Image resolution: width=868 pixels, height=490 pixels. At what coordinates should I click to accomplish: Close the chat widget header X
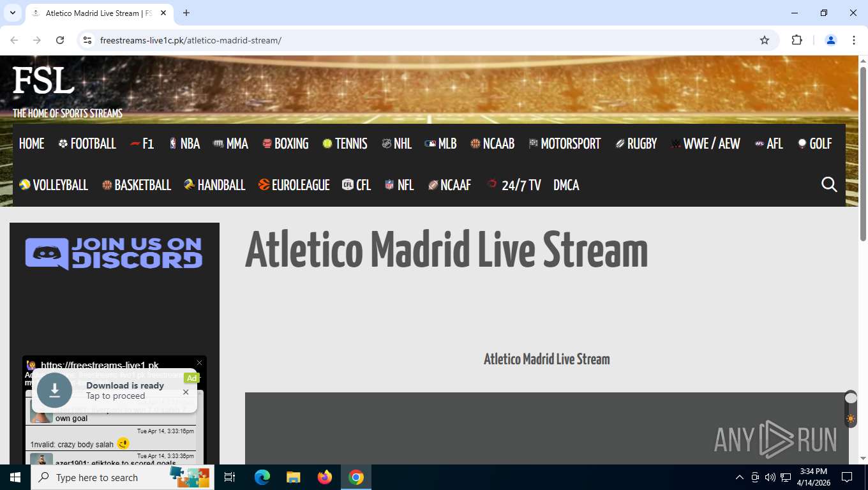pyautogui.click(x=199, y=363)
